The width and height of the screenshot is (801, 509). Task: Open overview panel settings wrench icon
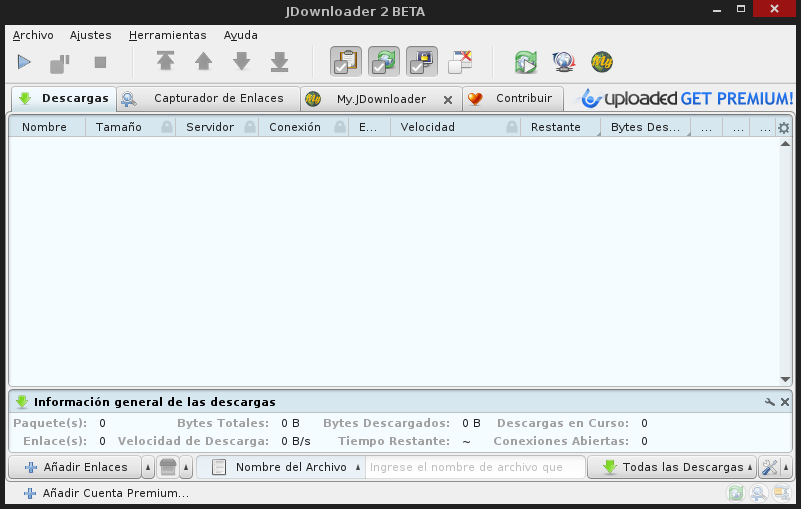770,402
